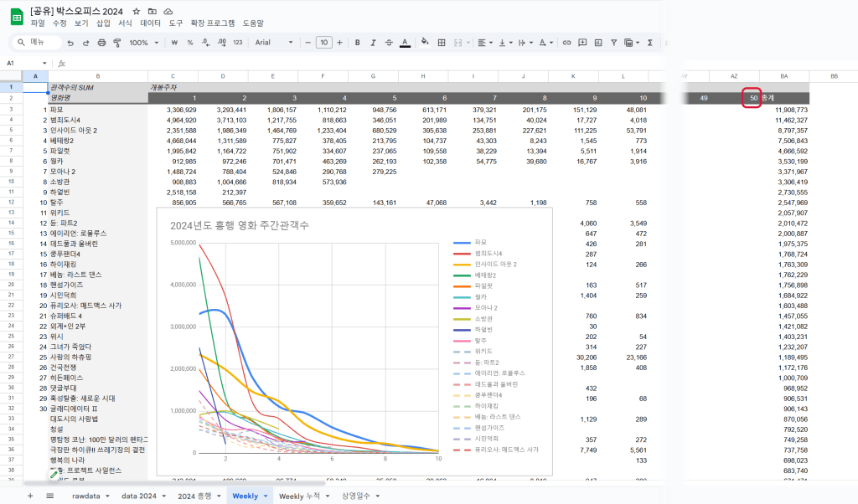Click the font size input field
The height and width of the screenshot is (504, 858).
point(323,42)
